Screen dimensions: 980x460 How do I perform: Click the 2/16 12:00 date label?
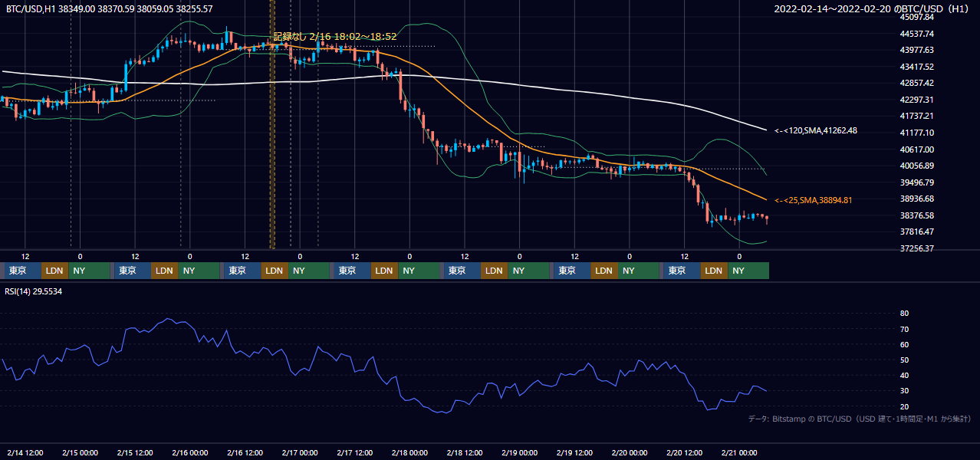pyautogui.click(x=245, y=452)
